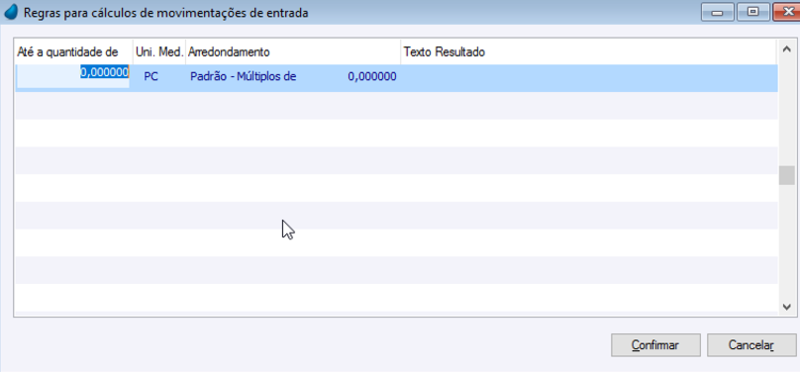Select the 'Padrão - Múltiplos de' cell

(x=243, y=77)
